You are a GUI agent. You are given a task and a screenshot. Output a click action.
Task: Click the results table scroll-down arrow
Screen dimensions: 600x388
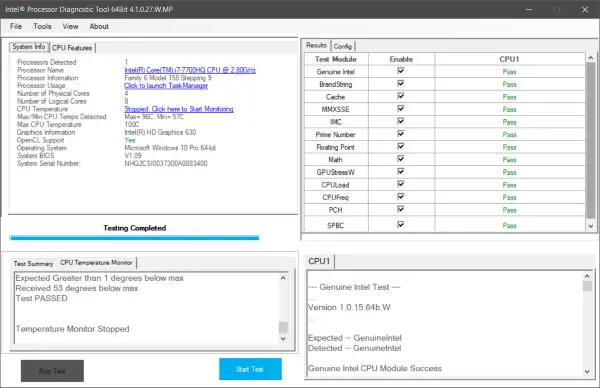point(591,226)
